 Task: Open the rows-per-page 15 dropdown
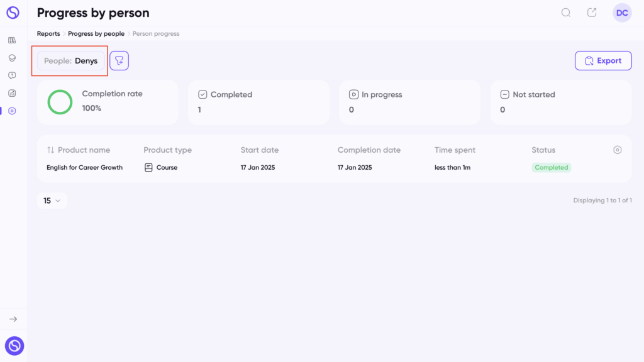point(52,200)
